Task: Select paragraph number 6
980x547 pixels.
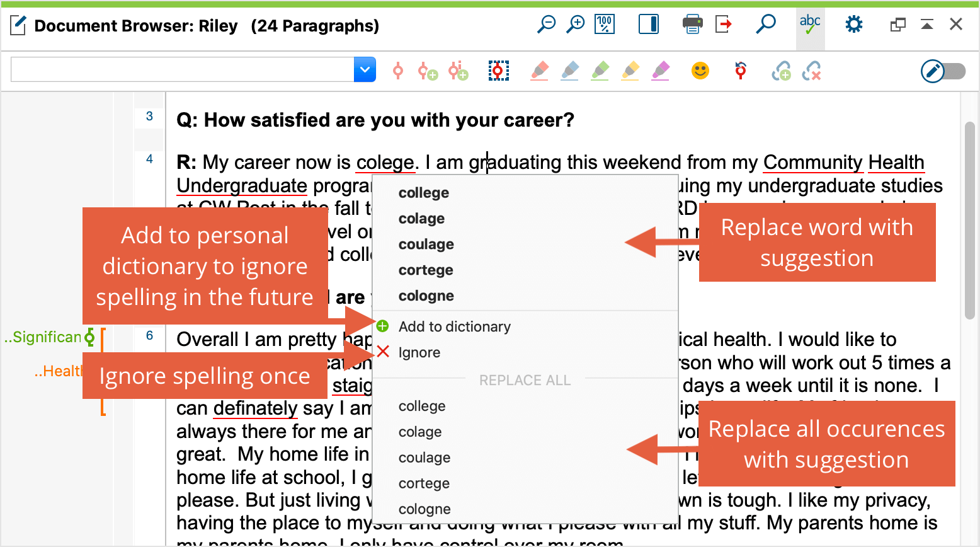Action: pos(149,335)
